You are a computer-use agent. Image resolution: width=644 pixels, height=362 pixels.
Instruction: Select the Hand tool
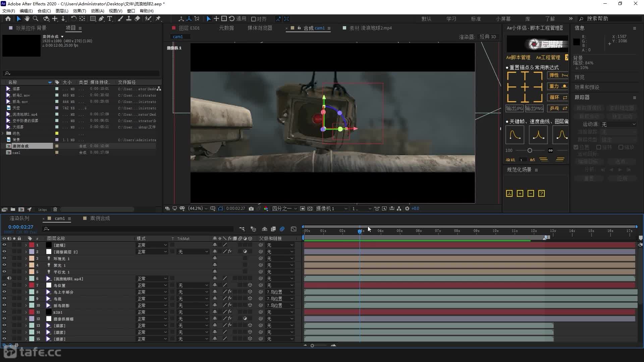click(x=27, y=19)
